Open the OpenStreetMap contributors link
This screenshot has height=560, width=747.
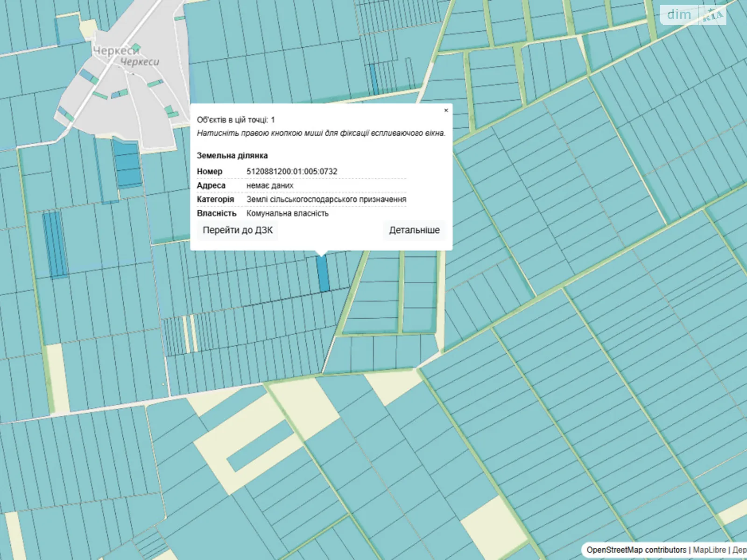click(x=636, y=550)
